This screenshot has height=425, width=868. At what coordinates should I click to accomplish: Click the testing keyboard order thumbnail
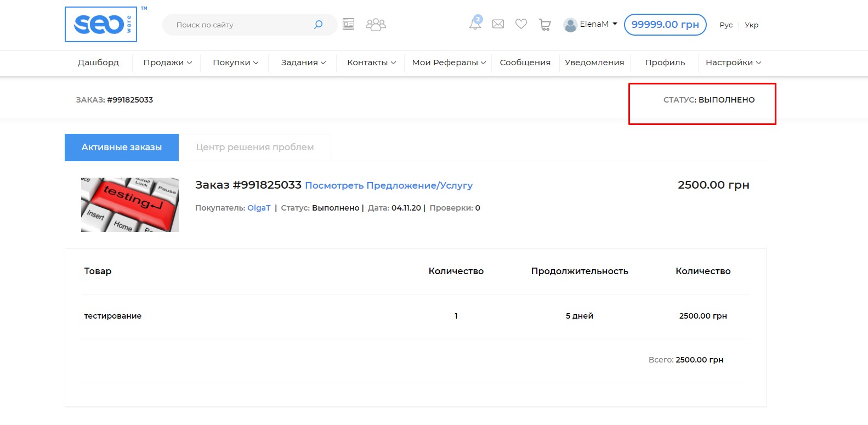tap(130, 205)
